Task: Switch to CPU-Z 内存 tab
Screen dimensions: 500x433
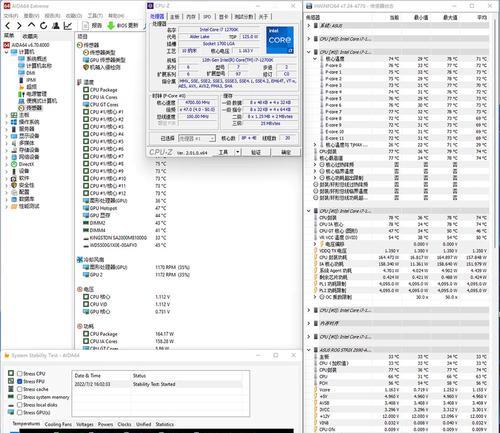Action: [191, 16]
